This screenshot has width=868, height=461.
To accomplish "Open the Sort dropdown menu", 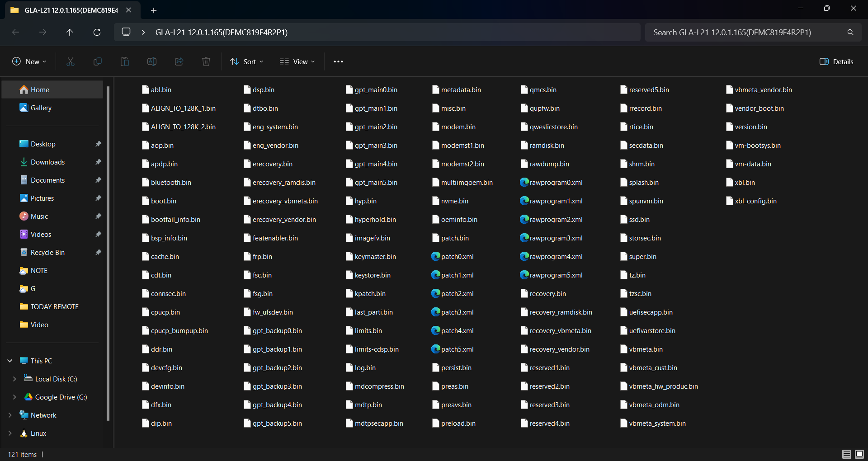I will (x=247, y=61).
